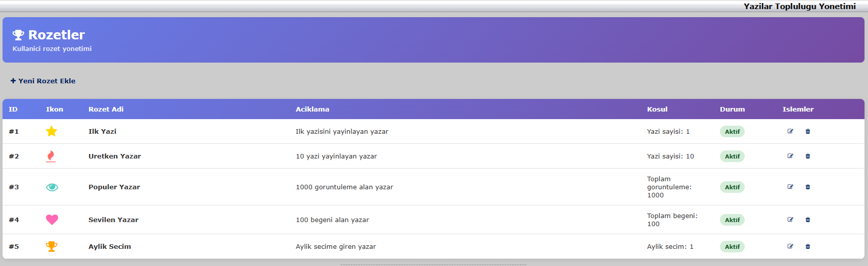This screenshot has height=266, width=868.
Task: Click the Rozet Adi column header
Action: click(106, 109)
